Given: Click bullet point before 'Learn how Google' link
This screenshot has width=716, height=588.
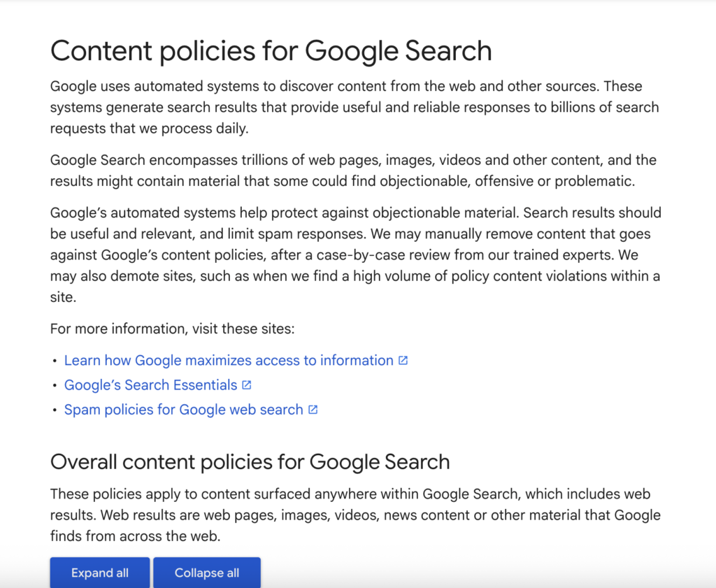Looking at the screenshot, I should (55, 361).
